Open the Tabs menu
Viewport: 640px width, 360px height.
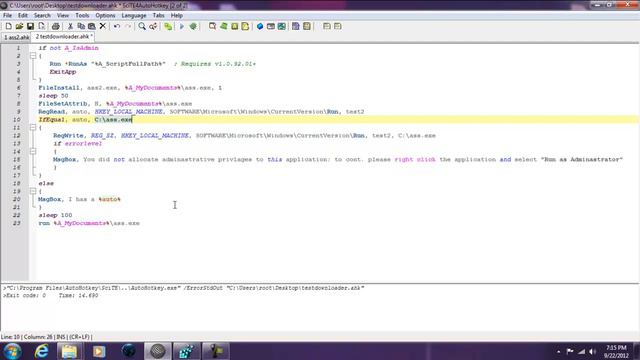click(158, 16)
